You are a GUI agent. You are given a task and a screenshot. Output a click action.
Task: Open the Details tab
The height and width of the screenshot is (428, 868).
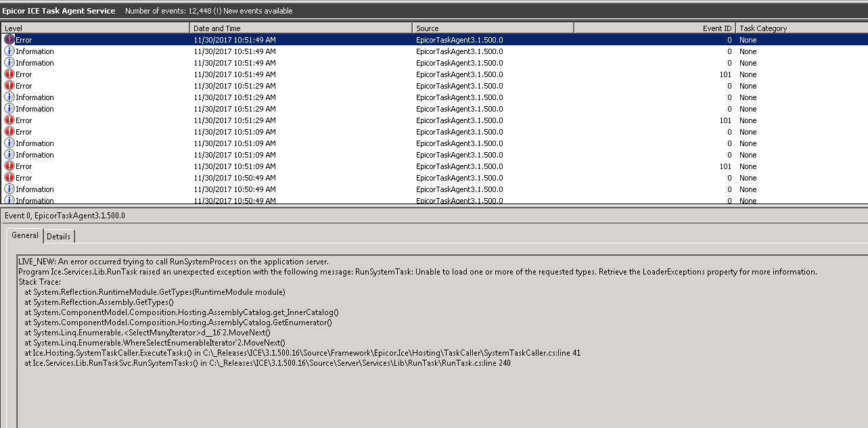pyautogui.click(x=59, y=237)
